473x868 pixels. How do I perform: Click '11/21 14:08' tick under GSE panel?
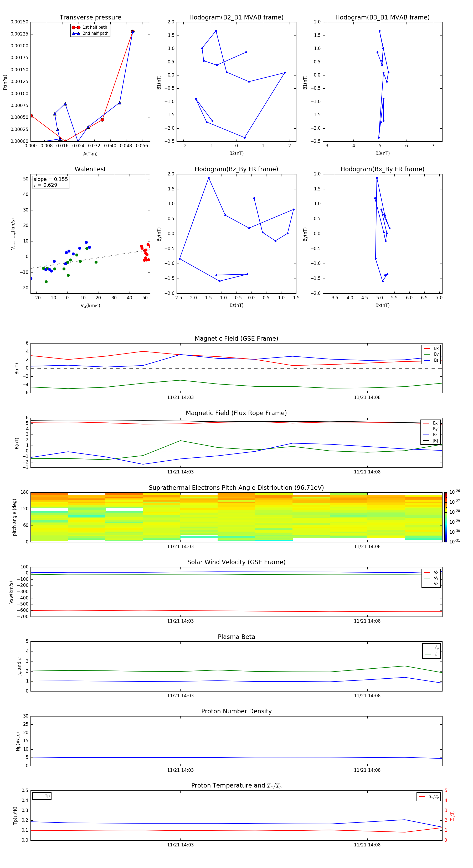[367, 398]
